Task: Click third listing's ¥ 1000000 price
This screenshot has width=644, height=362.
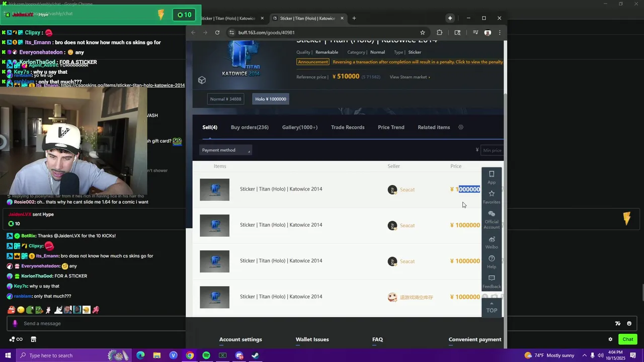Action: point(465,261)
